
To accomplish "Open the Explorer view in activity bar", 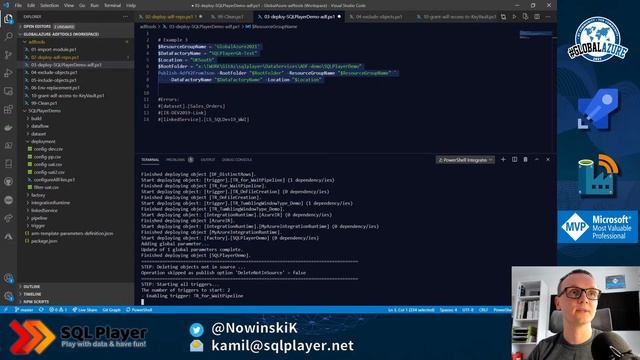I will [x=8, y=19].
